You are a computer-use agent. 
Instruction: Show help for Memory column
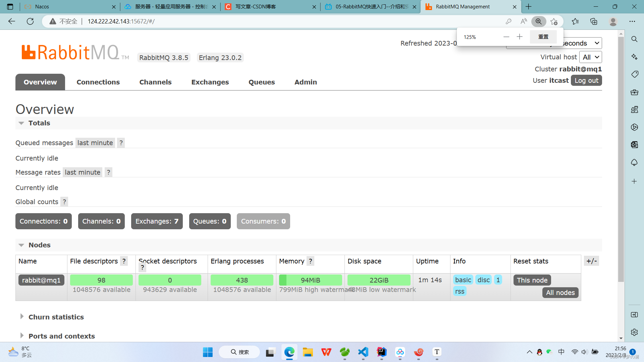(x=311, y=261)
